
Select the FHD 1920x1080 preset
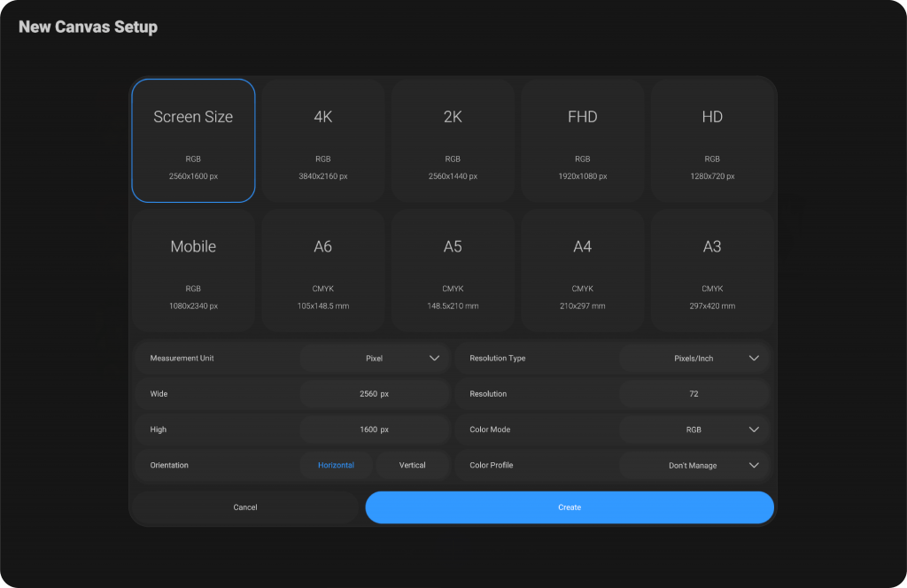[582, 141]
